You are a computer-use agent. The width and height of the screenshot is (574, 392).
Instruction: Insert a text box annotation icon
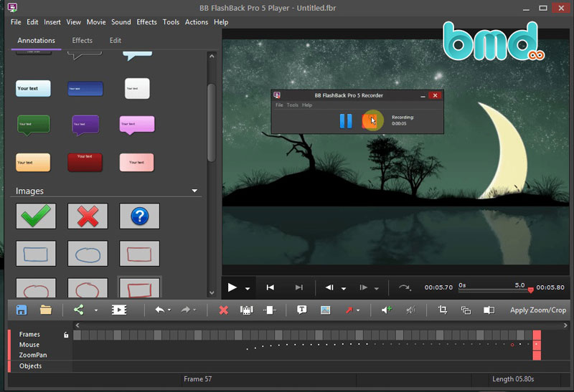click(301, 310)
